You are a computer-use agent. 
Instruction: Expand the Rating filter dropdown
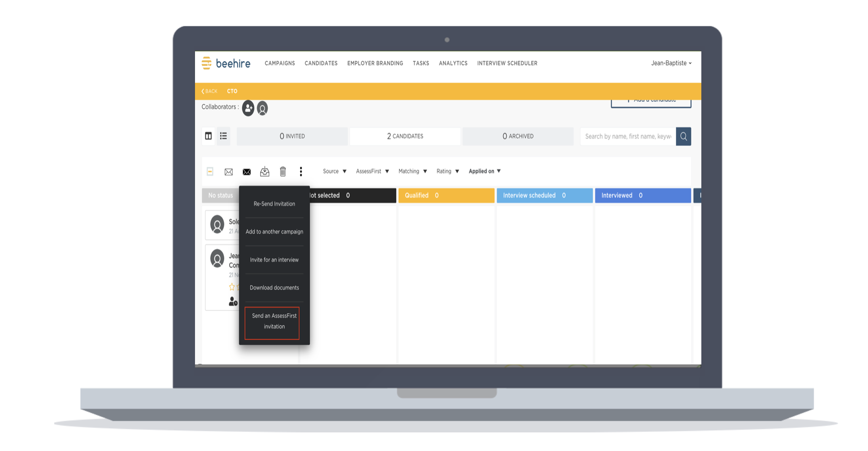click(x=447, y=171)
